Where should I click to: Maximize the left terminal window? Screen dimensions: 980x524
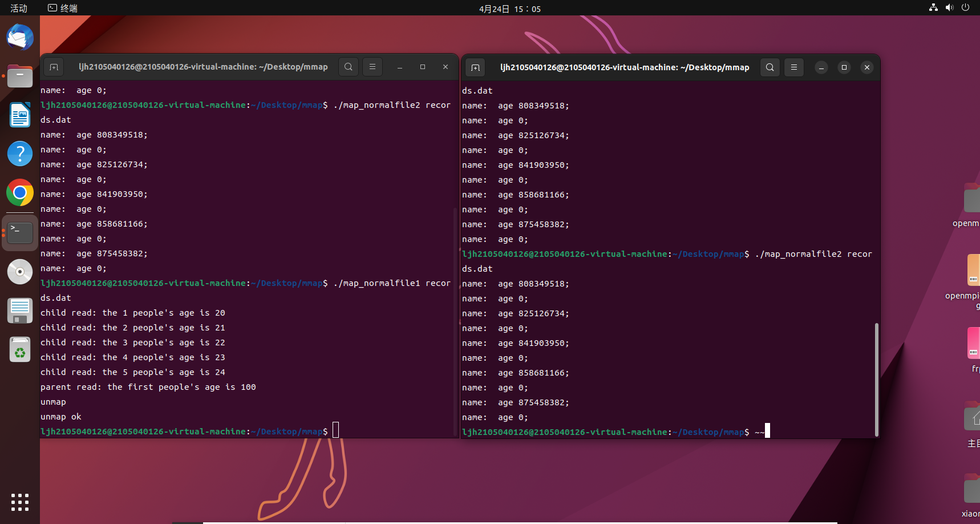(x=423, y=67)
